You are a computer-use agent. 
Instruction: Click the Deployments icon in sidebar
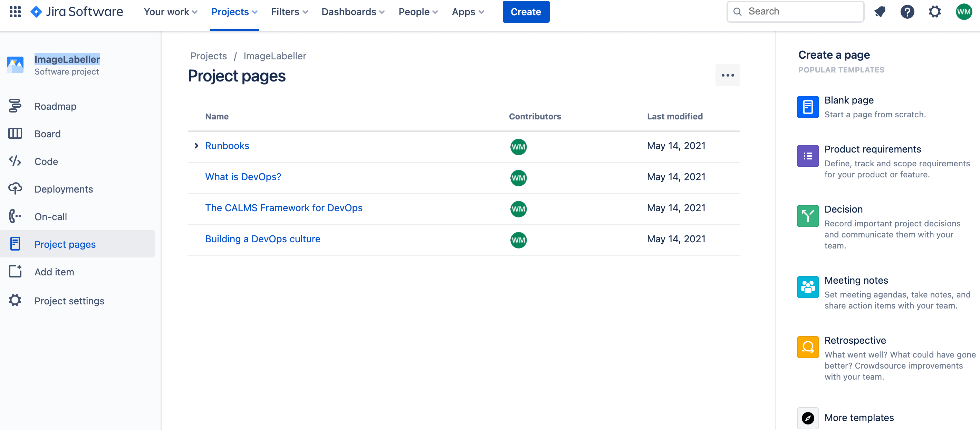[15, 188]
